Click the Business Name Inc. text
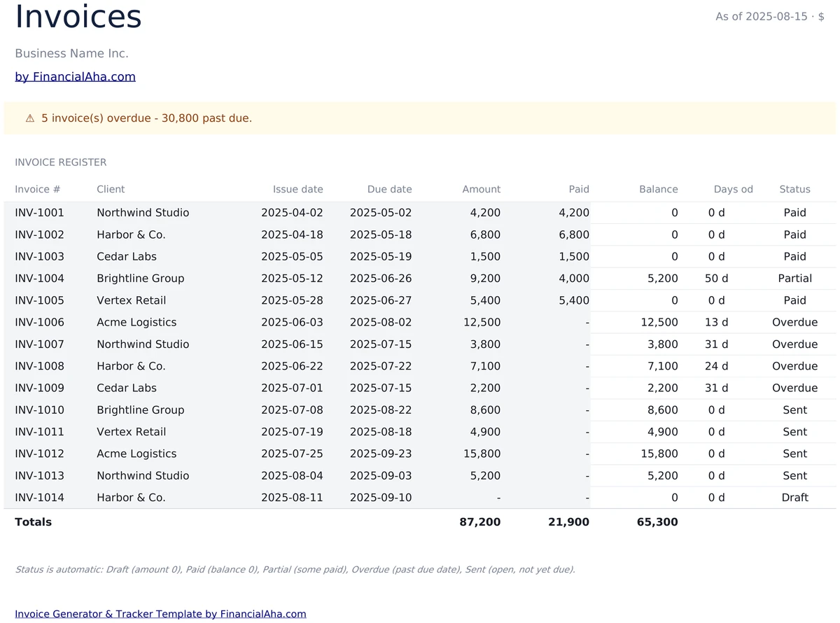 71,53
